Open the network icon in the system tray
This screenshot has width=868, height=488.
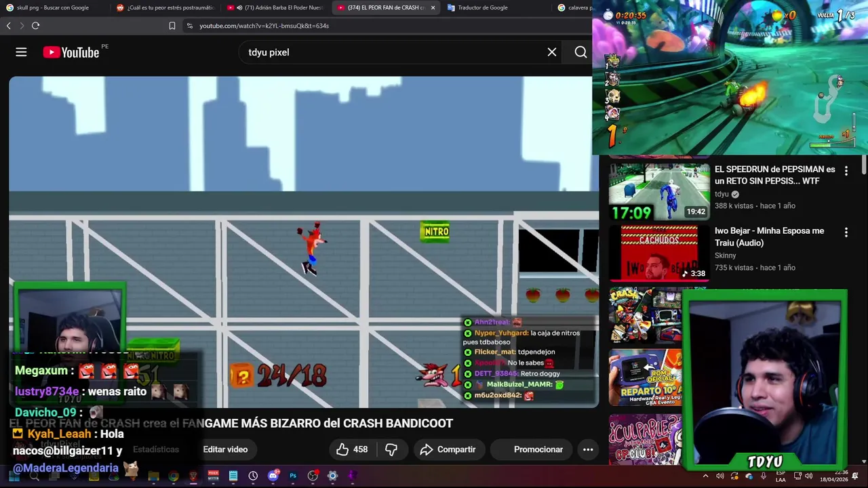797,476
